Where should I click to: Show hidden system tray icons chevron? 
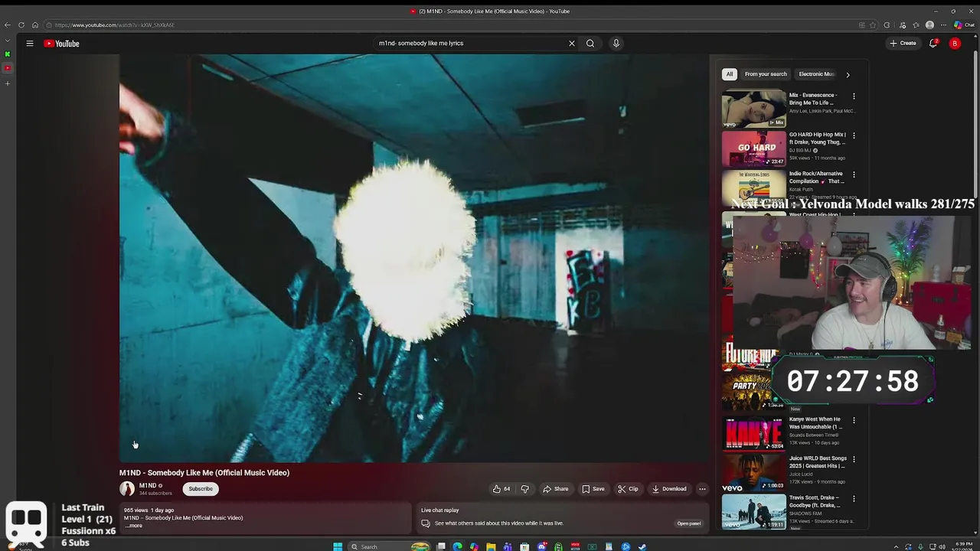pos(896,546)
